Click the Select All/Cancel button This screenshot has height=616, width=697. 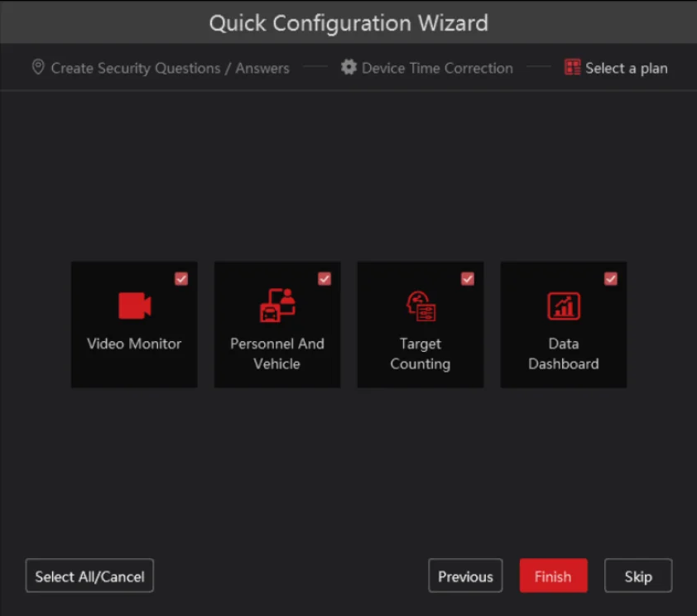click(89, 575)
